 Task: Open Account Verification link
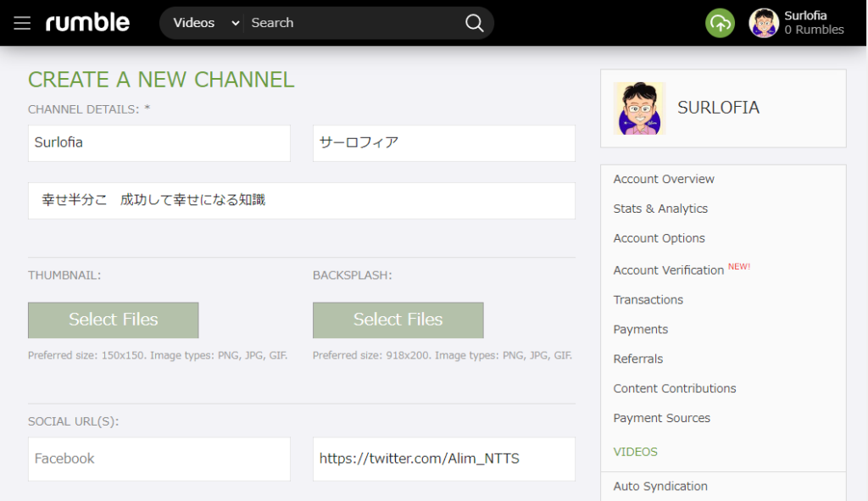(x=668, y=270)
